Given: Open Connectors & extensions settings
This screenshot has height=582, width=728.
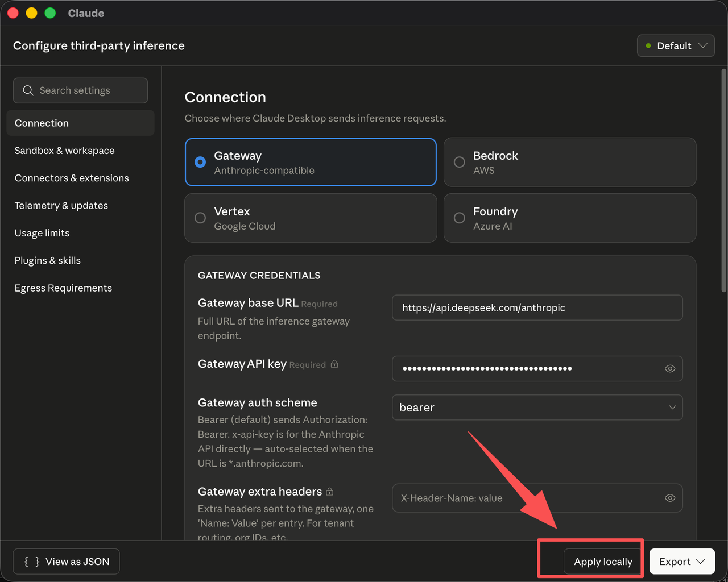Looking at the screenshot, I should click(x=80, y=178).
